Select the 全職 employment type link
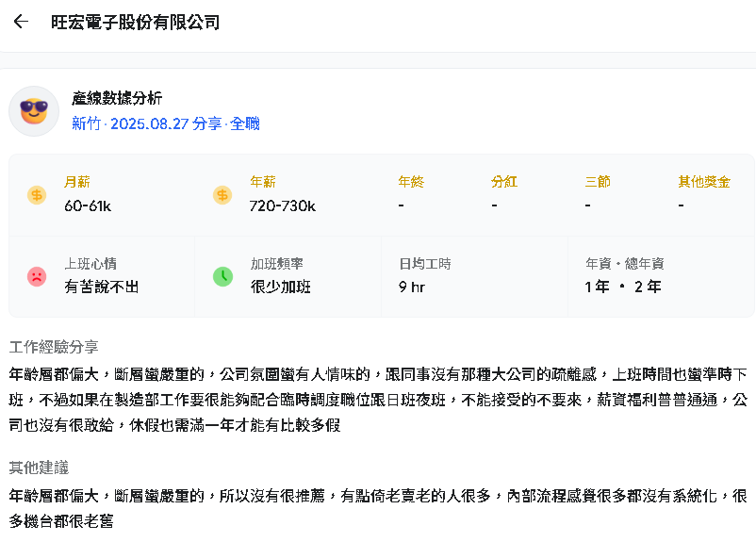The image size is (756, 542). point(245,123)
